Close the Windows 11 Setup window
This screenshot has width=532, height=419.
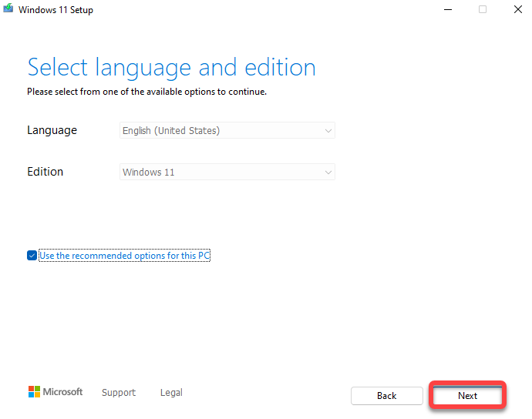[x=517, y=9]
